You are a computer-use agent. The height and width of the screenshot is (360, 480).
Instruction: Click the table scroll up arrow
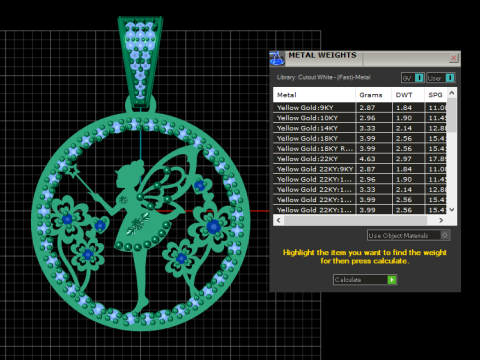click(x=452, y=93)
